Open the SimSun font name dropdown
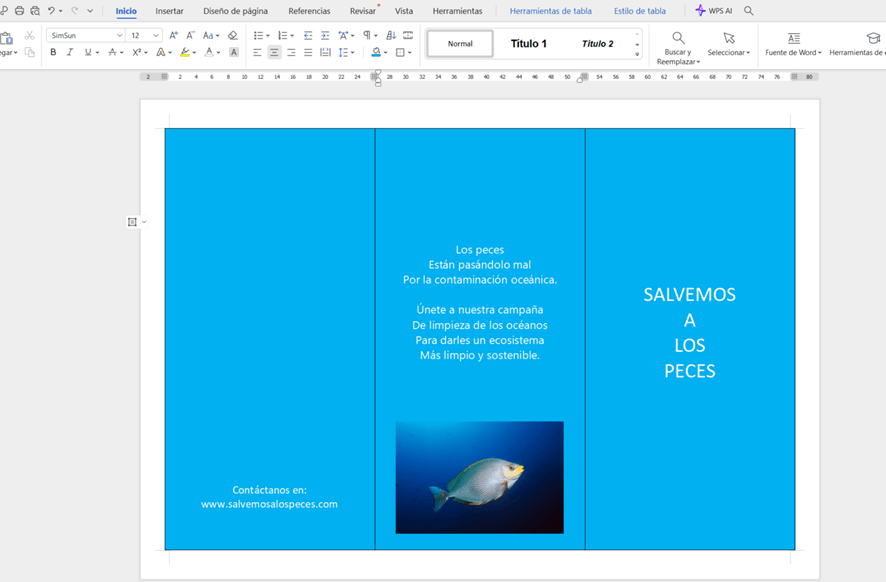Screen dimensions: 886x582 click(x=120, y=35)
